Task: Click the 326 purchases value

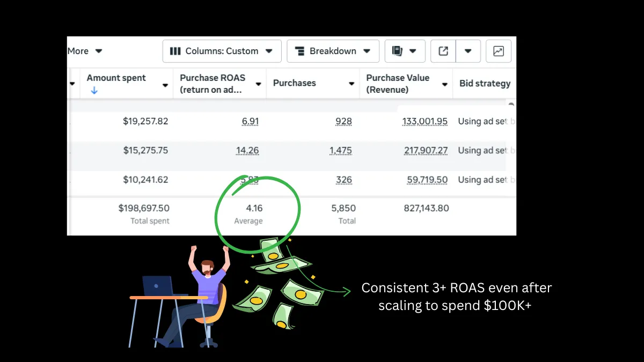Action: [344, 180]
